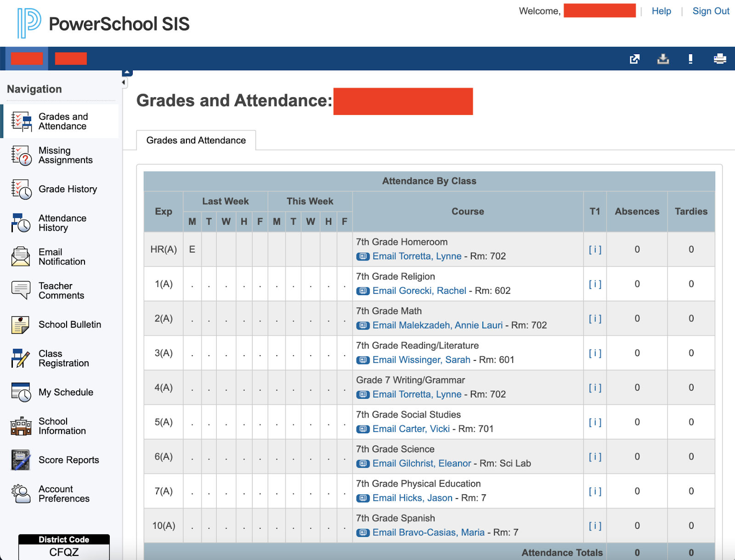Click the Missing Assignments sidebar icon

(21, 155)
